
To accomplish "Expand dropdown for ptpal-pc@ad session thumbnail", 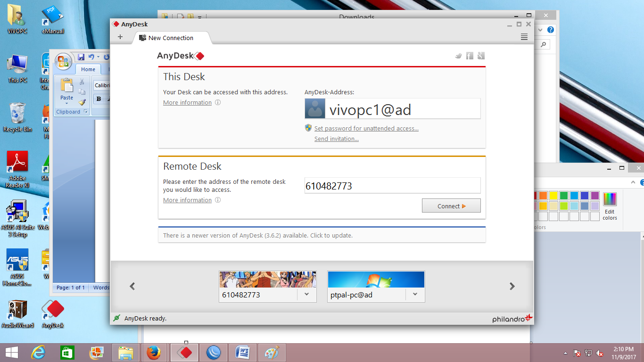I will pyautogui.click(x=415, y=295).
